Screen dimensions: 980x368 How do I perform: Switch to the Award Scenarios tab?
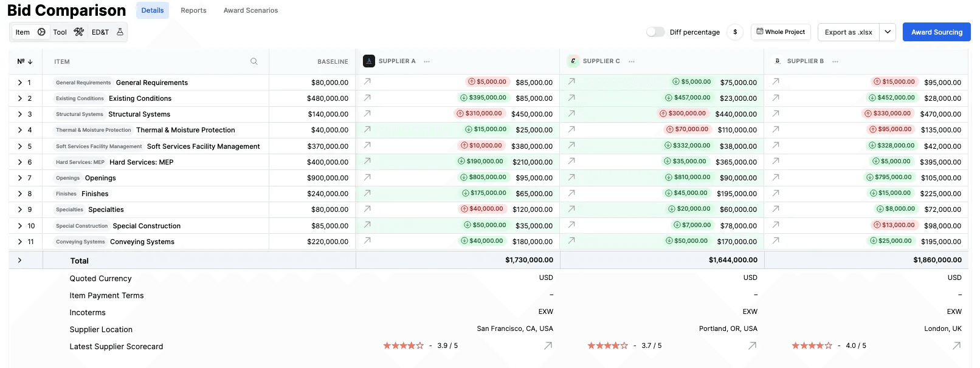[x=250, y=10]
